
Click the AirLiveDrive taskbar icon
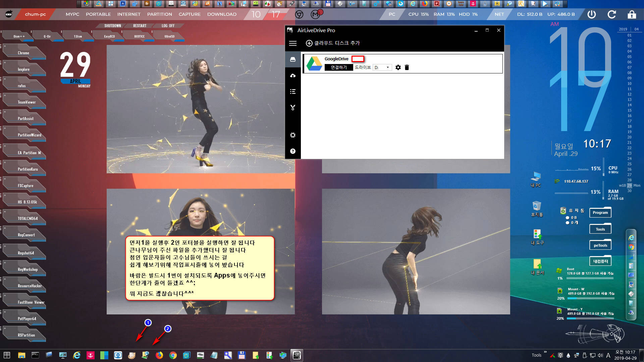pos(297,355)
